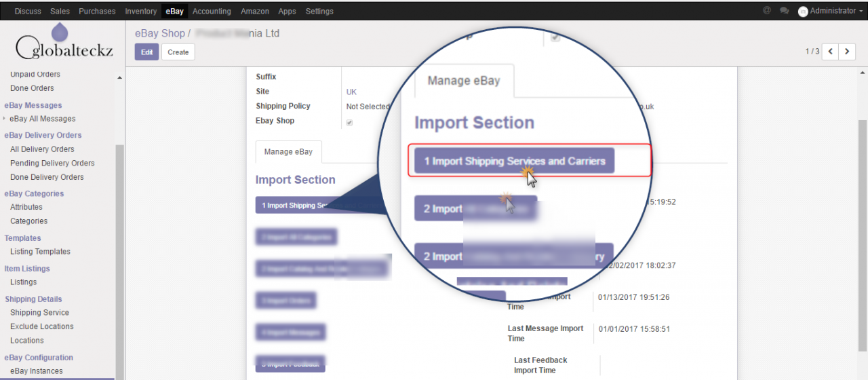Screen dimensions: 868x380
Task: Click the Create button
Action: (x=178, y=52)
